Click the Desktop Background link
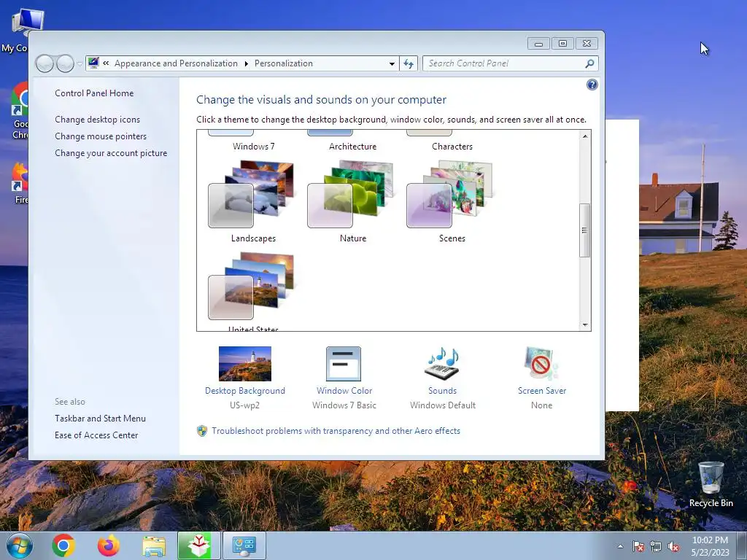Image resolution: width=747 pixels, height=560 pixels. click(245, 391)
